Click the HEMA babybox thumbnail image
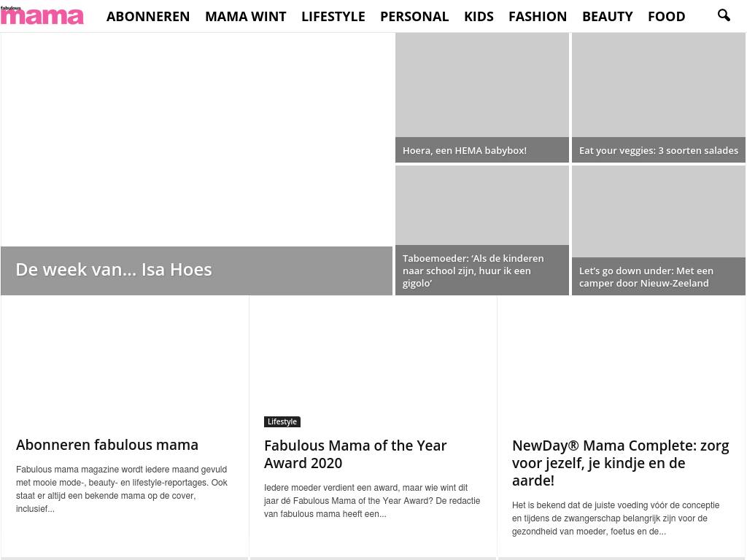The image size is (747, 560). tap(481, 85)
